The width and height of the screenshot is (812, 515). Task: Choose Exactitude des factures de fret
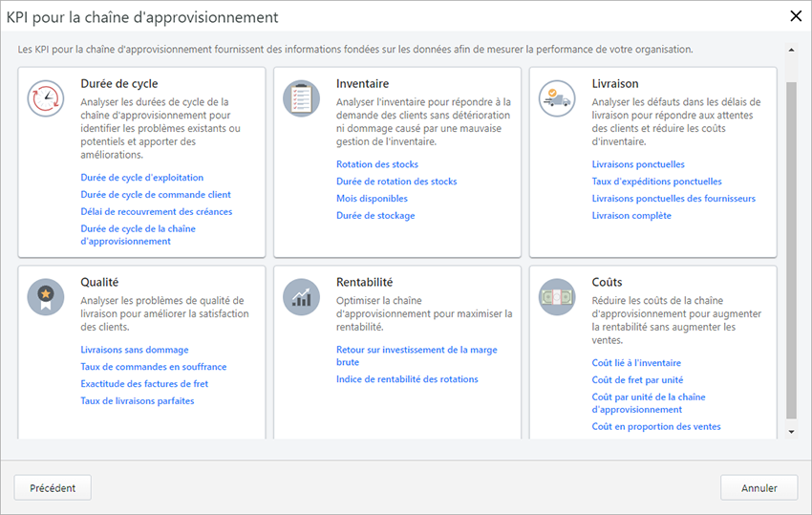(144, 384)
